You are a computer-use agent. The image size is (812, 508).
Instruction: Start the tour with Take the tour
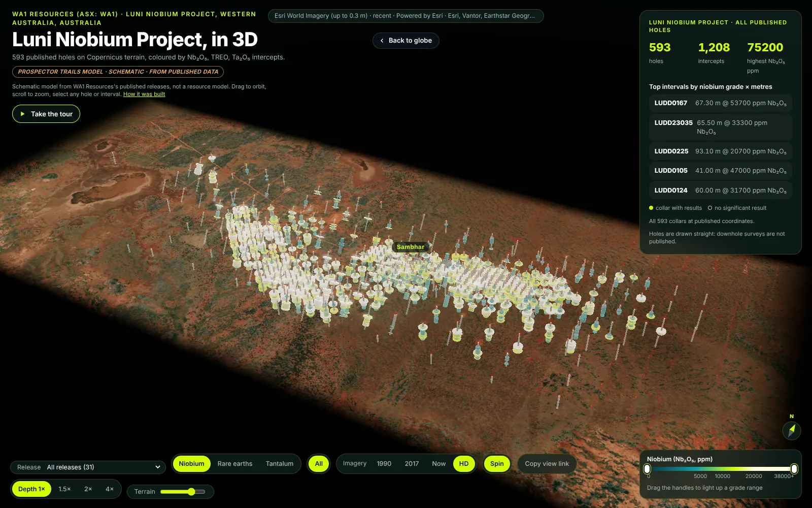(x=46, y=114)
